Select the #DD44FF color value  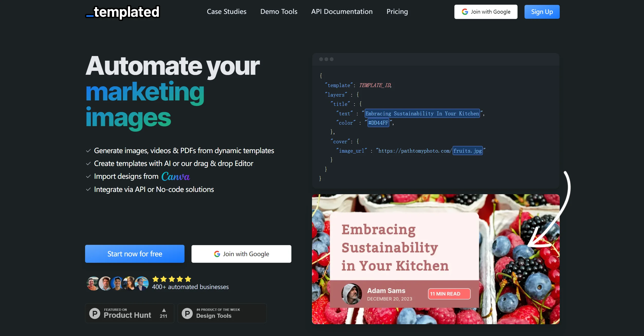point(378,123)
